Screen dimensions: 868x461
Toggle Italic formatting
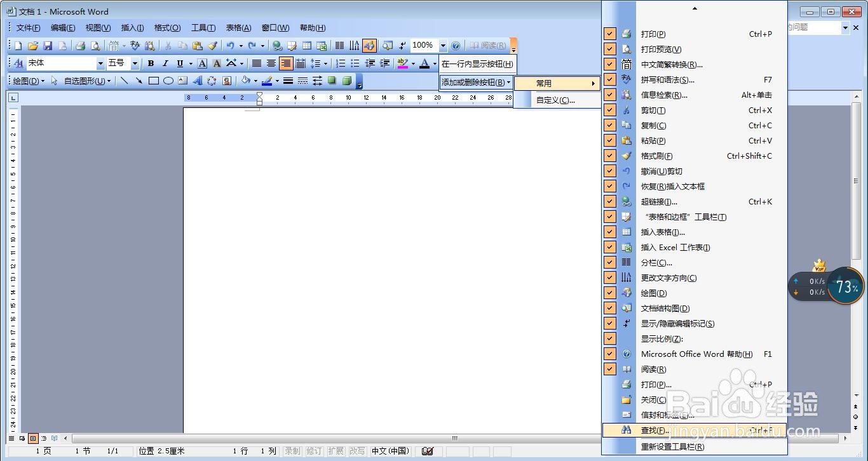point(165,63)
